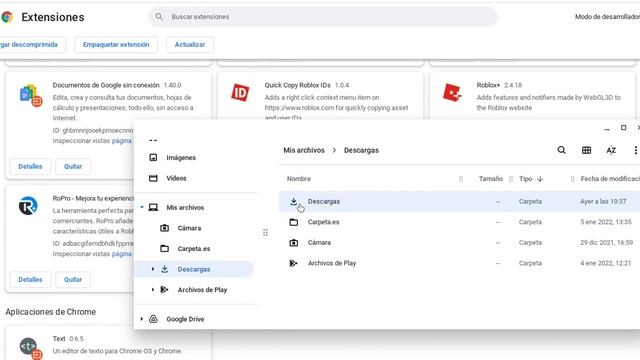Remove Documentos de Google with Quitar
The width and height of the screenshot is (640, 360).
coord(73,167)
